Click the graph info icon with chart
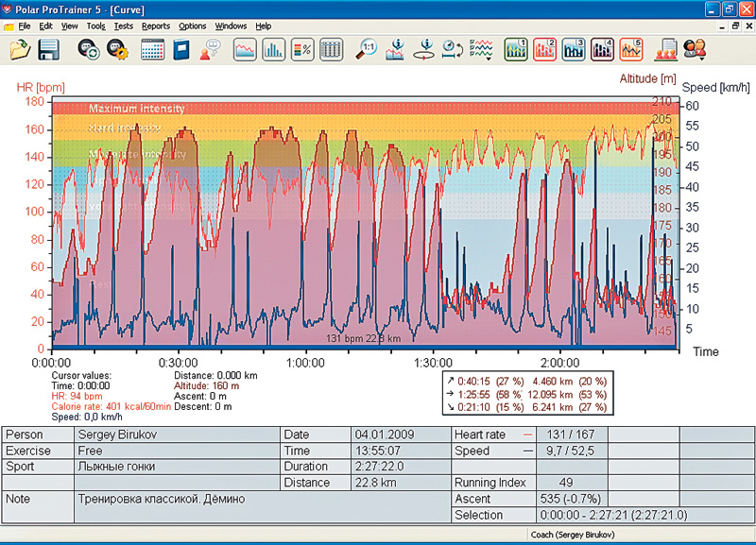This screenshot has width=756, height=545. (x=395, y=50)
